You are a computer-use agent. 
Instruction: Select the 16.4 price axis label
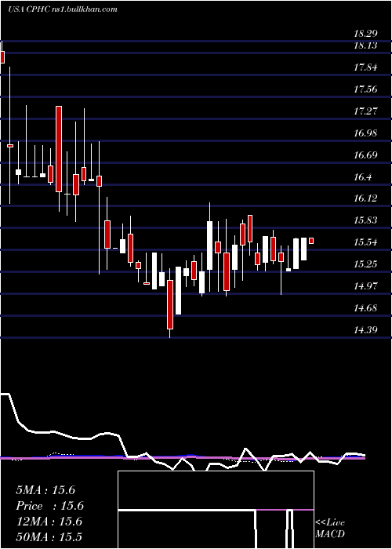pos(362,176)
